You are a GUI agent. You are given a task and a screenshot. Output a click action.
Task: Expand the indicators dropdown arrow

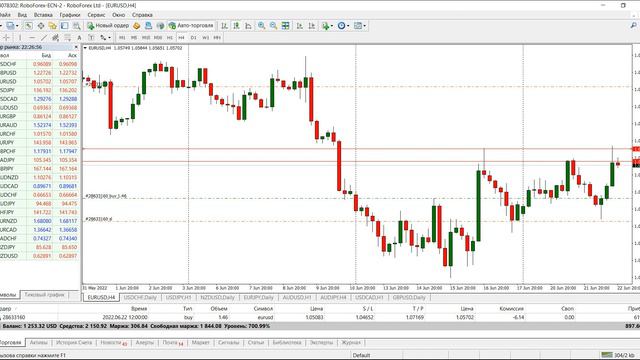click(332, 26)
